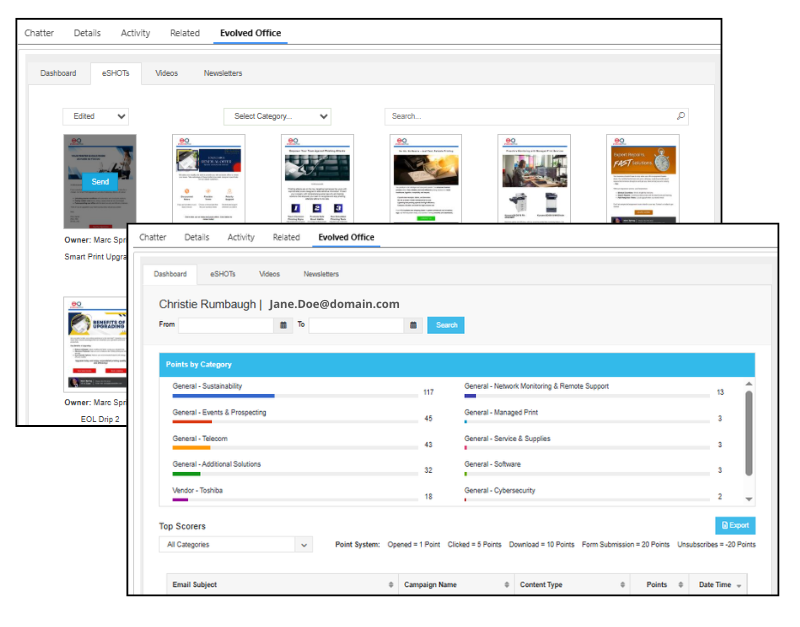Click the magnifier icon in the eSHOTs search box
The height and width of the screenshot is (627, 800).
click(x=681, y=116)
